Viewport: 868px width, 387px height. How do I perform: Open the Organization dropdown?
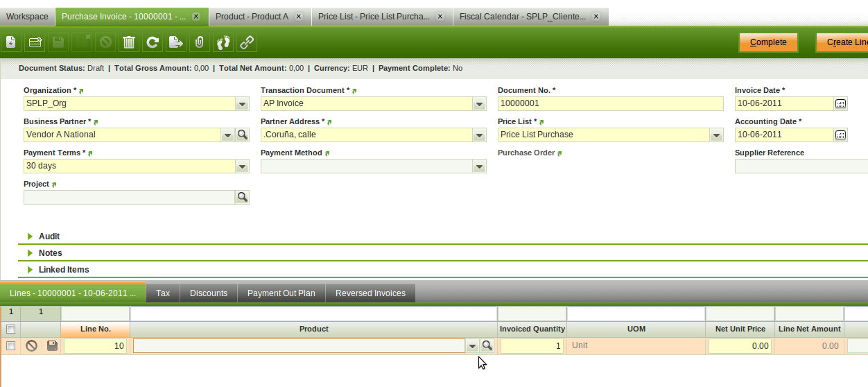tap(242, 103)
